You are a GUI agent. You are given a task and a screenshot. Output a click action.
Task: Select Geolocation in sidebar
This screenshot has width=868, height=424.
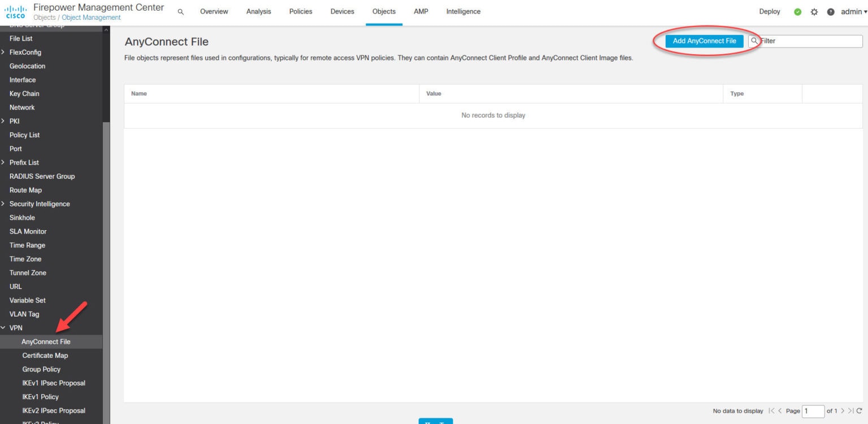(x=27, y=66)
